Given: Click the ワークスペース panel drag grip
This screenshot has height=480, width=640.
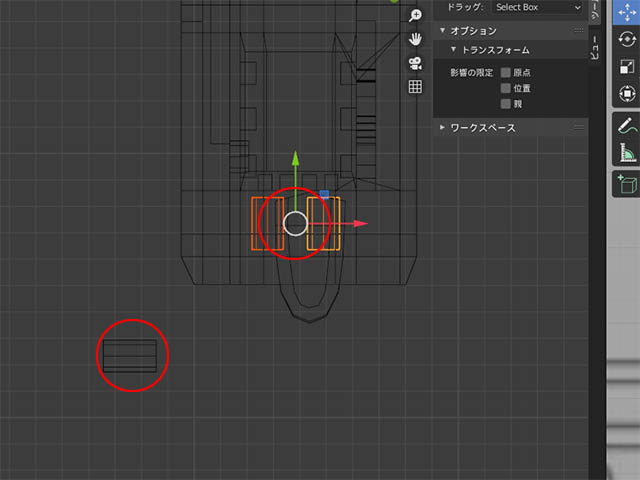Looking at the screenshot, I should pos(579,128).
